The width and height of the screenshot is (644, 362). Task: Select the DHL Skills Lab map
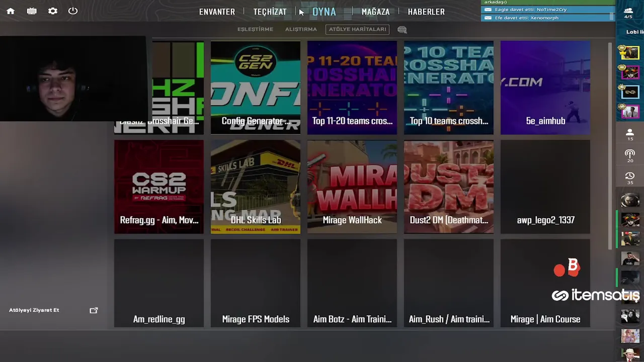pos(256,187)
